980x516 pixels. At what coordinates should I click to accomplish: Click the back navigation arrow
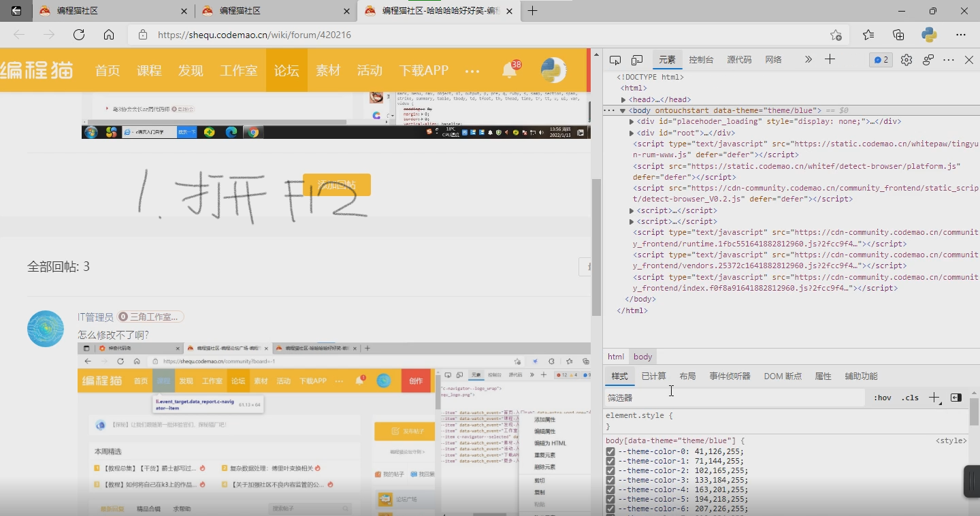pos(19,35)
